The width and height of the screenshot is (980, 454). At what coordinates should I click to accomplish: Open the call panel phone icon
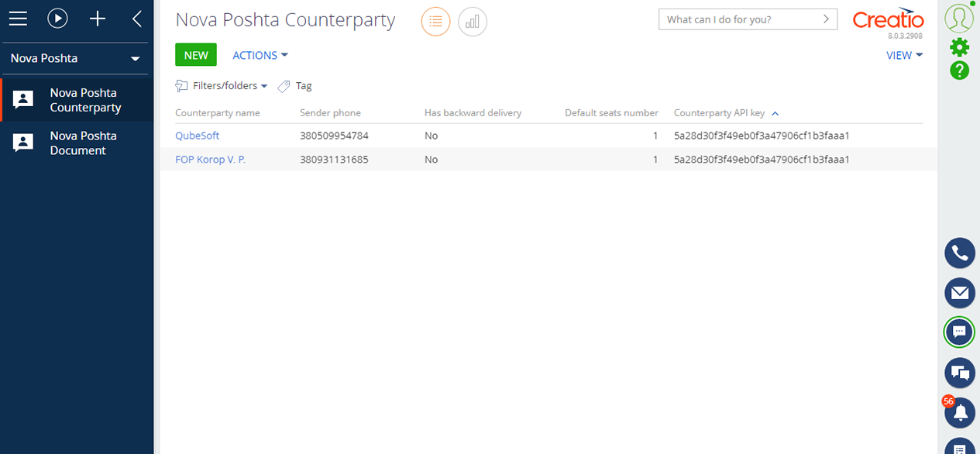[959, 253]
